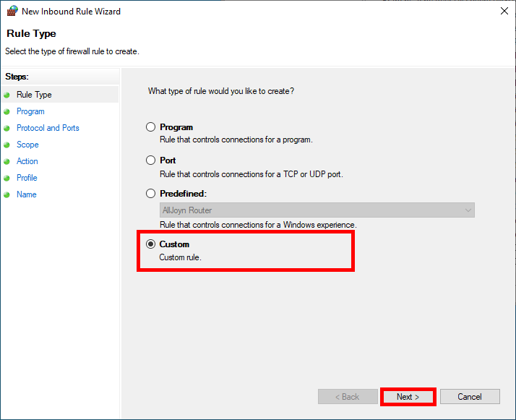Click the green bullet beside Program step
The height and width of the screenshot is (420, 516).
tap(7, 112)
